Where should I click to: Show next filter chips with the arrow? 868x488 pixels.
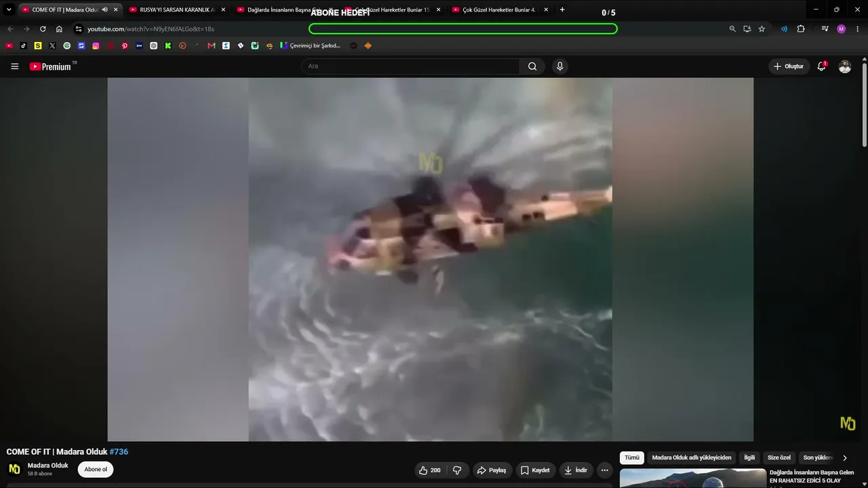pos(844,458)
